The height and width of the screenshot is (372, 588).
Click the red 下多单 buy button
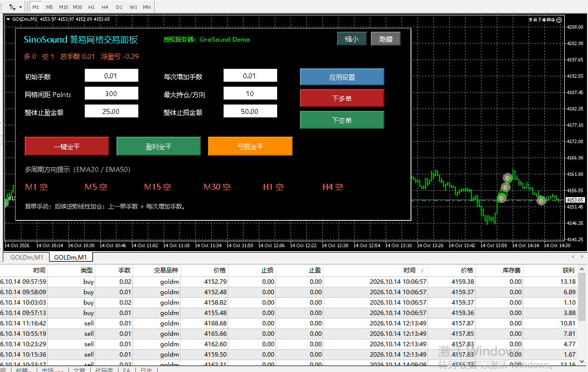tap(342, 99)
